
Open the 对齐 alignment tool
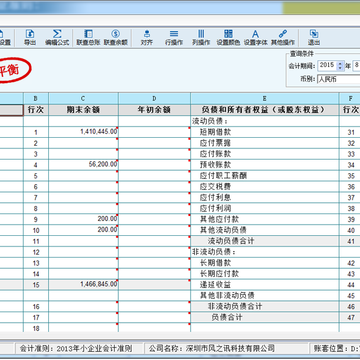point(147,38)
